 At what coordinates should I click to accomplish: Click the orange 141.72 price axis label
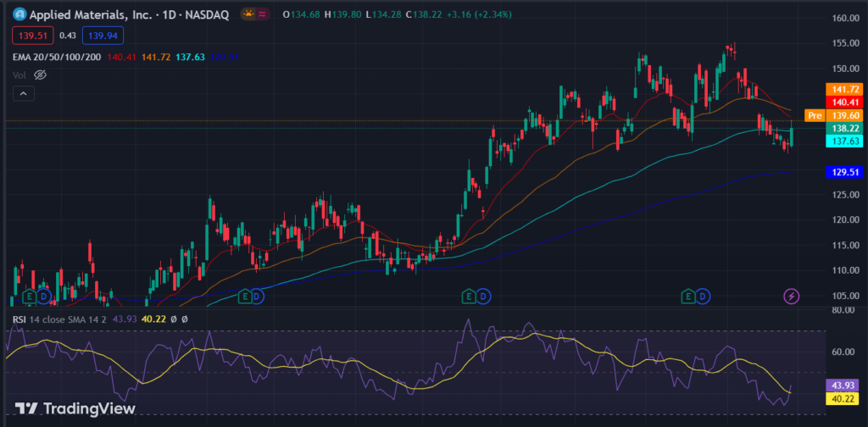point(844,89)
